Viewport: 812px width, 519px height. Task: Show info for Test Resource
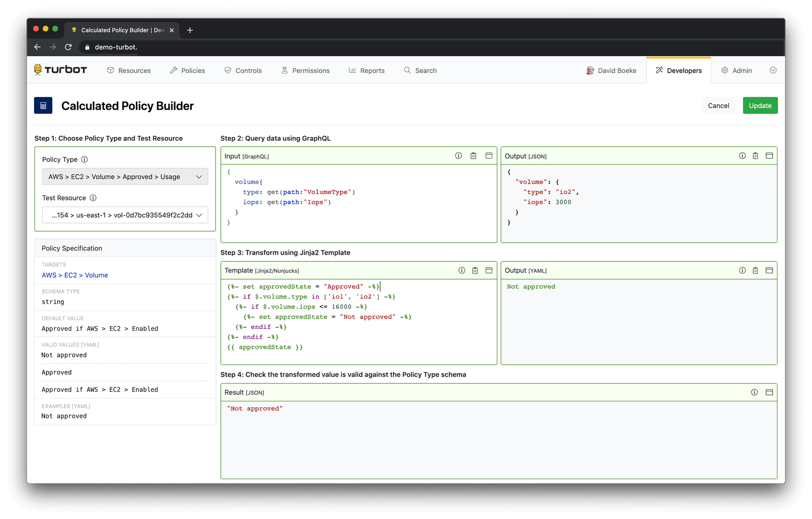pyautogui.click(x=93, y=198)
